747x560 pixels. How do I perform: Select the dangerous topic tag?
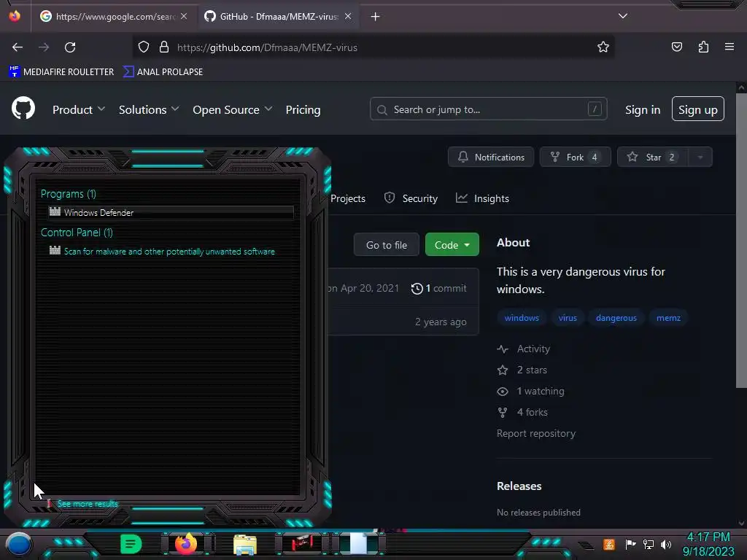616,318
